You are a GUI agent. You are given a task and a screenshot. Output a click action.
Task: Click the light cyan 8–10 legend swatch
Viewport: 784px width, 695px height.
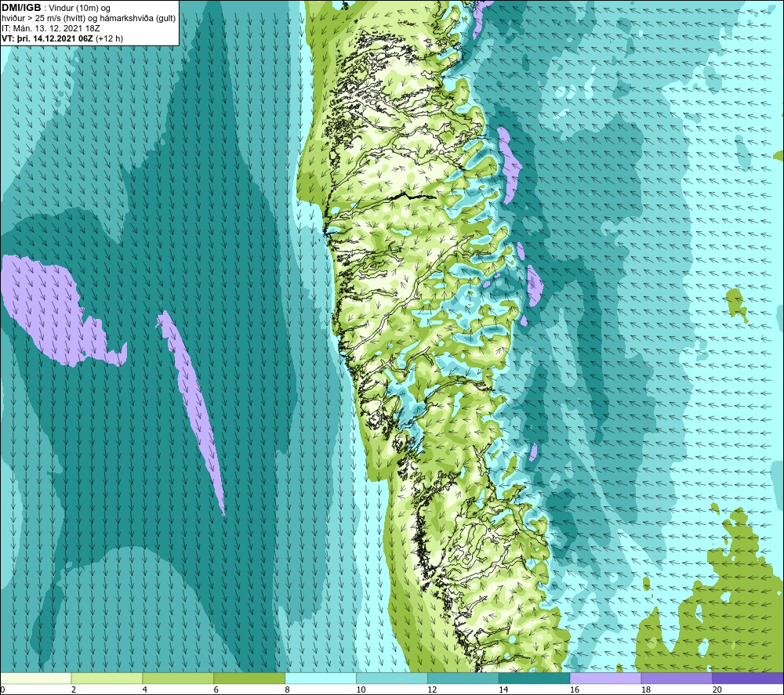pos(321,678)
